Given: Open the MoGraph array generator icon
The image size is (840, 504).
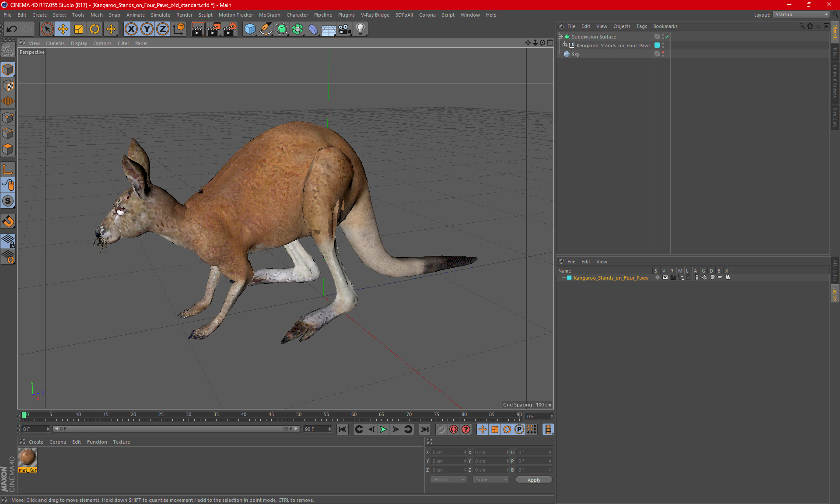Looking at the screenshot, I should 297,29.
